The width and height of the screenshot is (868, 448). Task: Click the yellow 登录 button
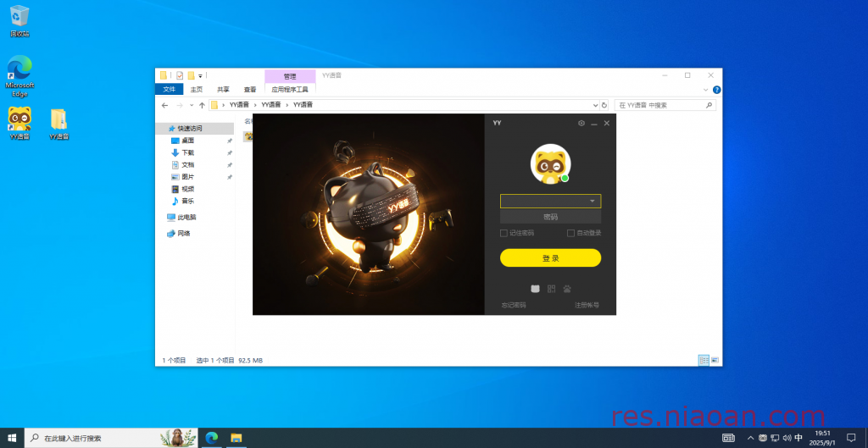coord(550,257)
